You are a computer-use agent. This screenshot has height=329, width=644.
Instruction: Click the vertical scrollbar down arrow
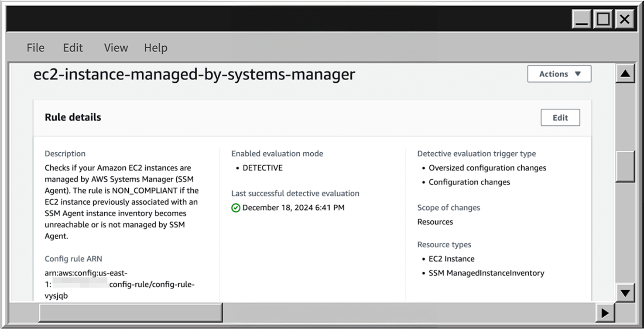pyautogui.click(x=625, y=293)
